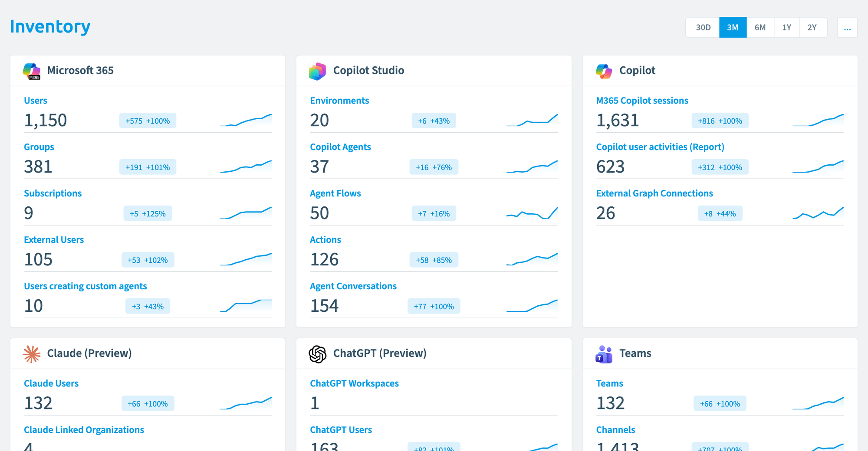The width and height of the screenshot is (868, 451).
Task: Open the Actions metric link
Action: pos(325,240)
